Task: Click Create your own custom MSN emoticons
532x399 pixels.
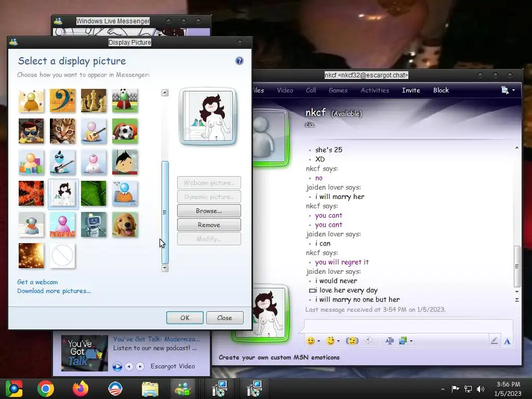Action: coord(279,357)
